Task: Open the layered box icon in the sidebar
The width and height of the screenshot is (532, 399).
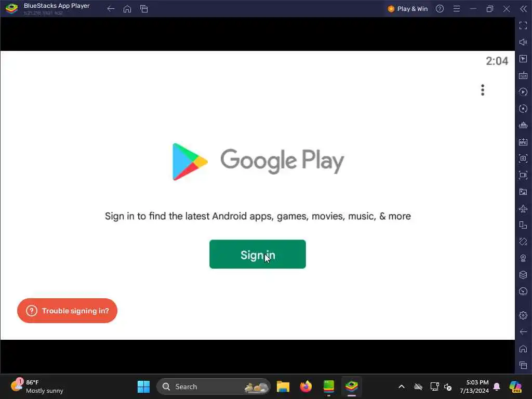Action: click(523, 275)
